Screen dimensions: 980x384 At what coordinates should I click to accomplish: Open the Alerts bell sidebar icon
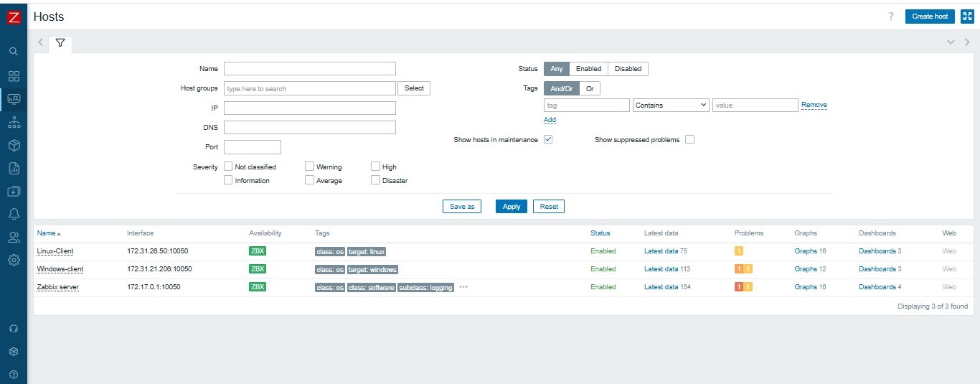pos(14,214)
